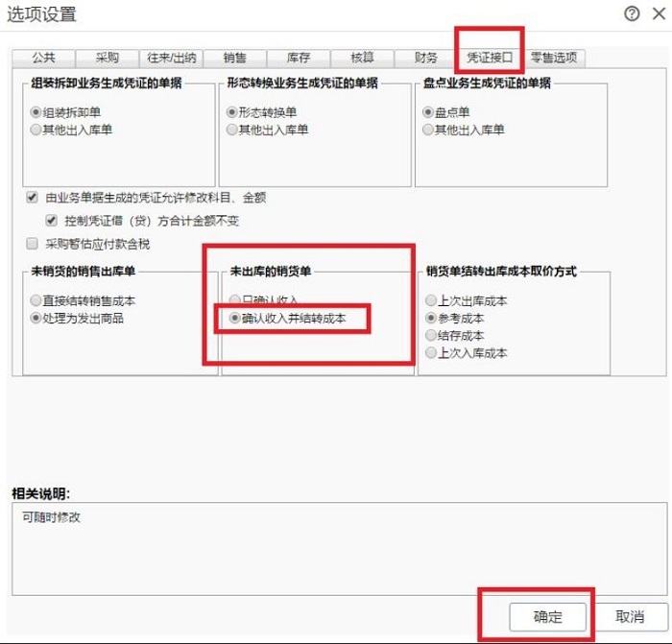Switch to the 财务 tab
Image resolution: width=672 pixels, height=644 pixels.
[425, 58]
